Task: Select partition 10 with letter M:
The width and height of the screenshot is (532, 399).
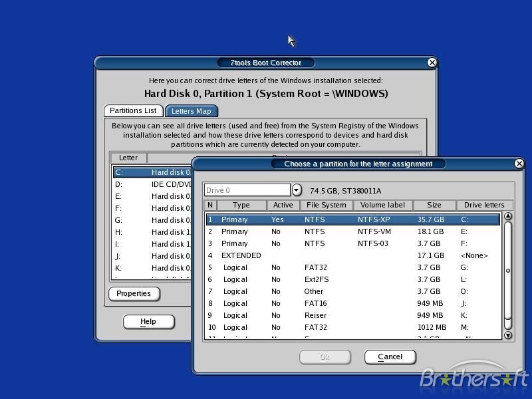Action: 353,327
